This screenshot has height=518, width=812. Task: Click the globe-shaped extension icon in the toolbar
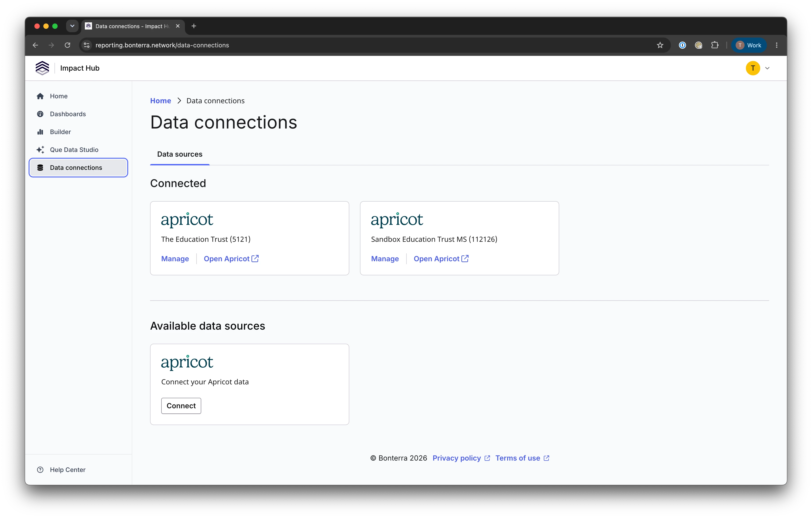[698, 45]
